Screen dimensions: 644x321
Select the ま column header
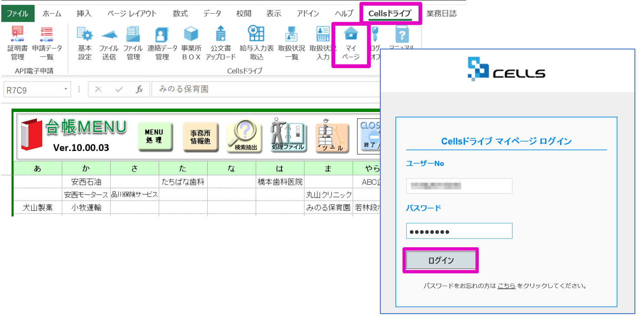click(329, 168)
